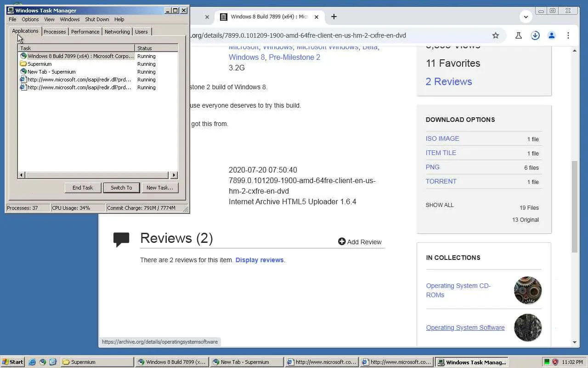The image size is (588, 368).
Task: Click the CPU Usage: 34% status text
Action: 71,208
